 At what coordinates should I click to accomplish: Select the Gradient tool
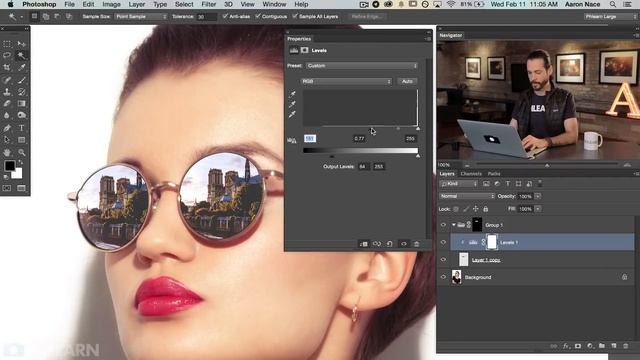tap(21, 104)
